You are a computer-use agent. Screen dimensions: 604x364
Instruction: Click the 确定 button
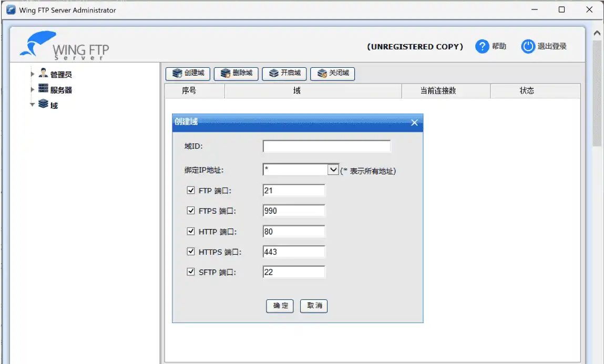[280, 306]
